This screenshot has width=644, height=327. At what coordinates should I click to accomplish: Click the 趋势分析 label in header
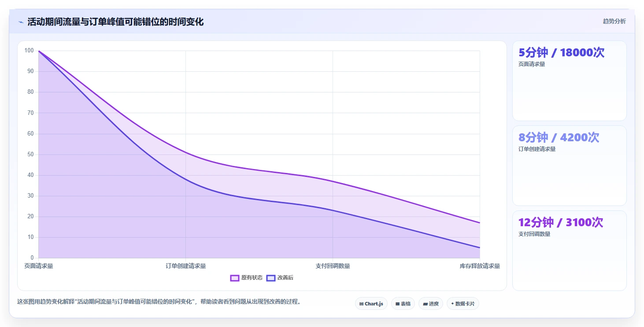coord(614,22)
